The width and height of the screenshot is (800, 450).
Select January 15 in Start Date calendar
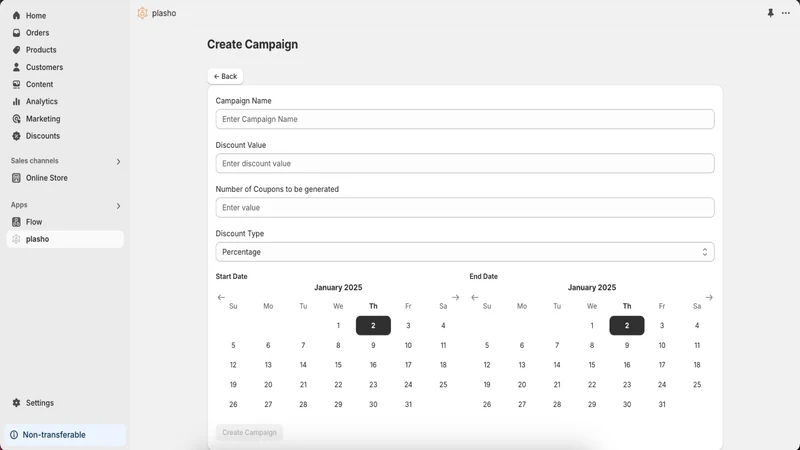(338, 365)
